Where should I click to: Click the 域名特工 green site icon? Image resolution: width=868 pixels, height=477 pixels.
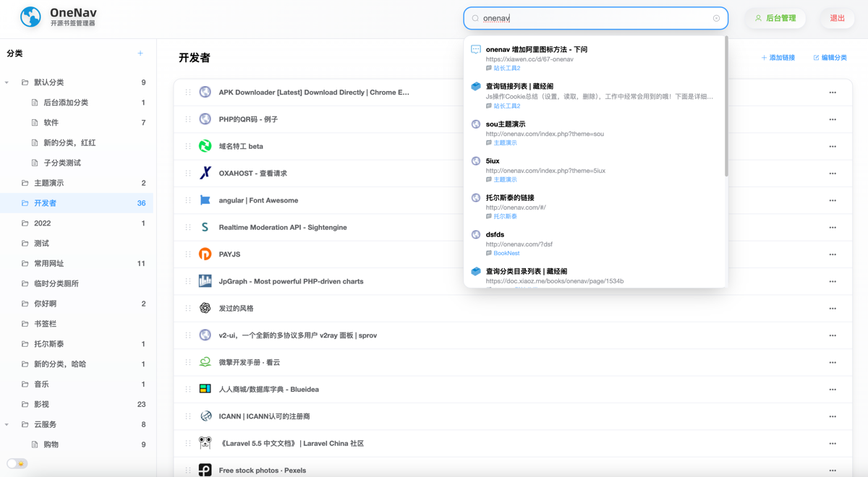(x=205, y=146)
